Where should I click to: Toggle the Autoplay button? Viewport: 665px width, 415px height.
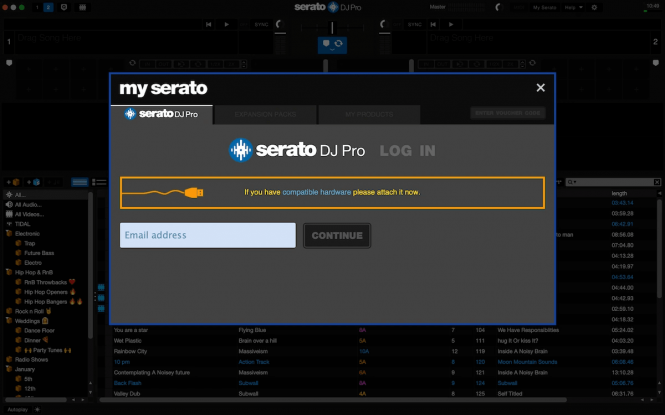[x=17, y=409]
